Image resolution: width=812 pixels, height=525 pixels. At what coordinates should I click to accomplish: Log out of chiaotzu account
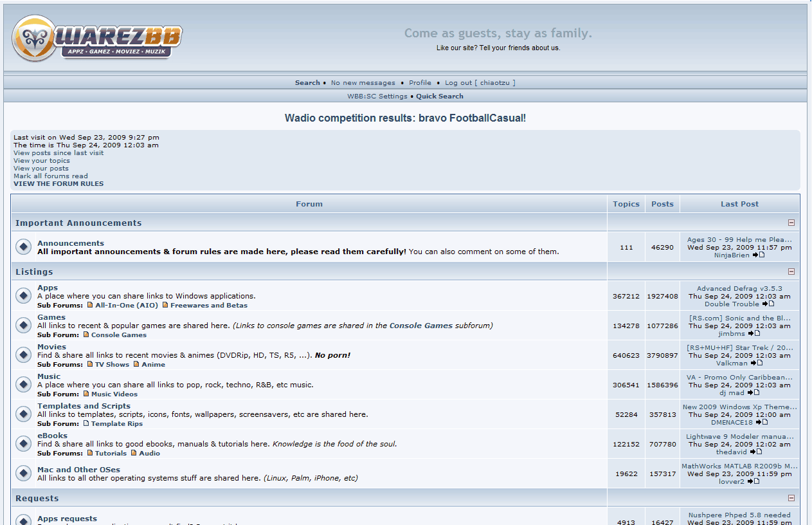(x=480, y=82)
